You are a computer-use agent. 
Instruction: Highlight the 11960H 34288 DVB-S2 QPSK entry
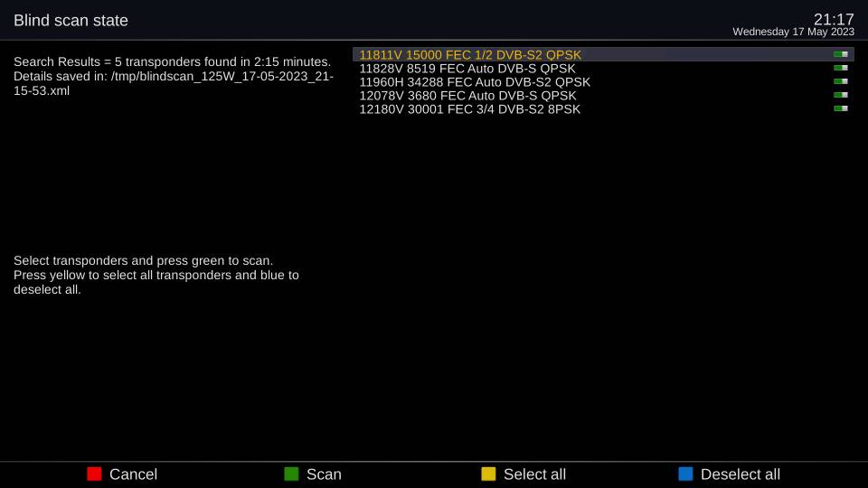click(474, 82)
